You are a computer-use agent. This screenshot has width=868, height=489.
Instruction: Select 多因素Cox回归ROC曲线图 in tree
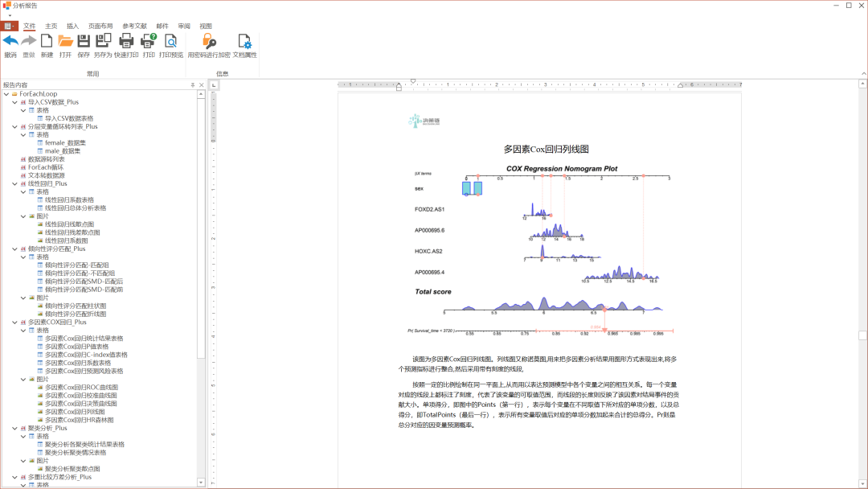(81, 388)
